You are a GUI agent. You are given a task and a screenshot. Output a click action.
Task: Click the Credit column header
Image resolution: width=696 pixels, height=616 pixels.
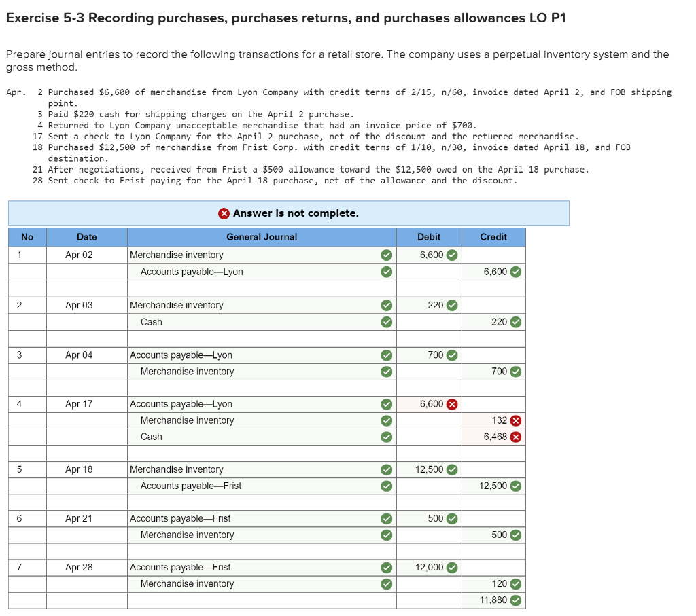[493, 237]
